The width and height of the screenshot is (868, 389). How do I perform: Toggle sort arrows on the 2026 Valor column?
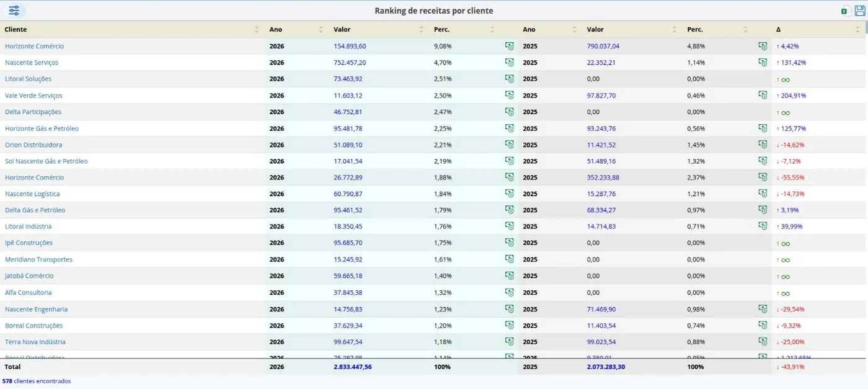click(x=421, y=29)
